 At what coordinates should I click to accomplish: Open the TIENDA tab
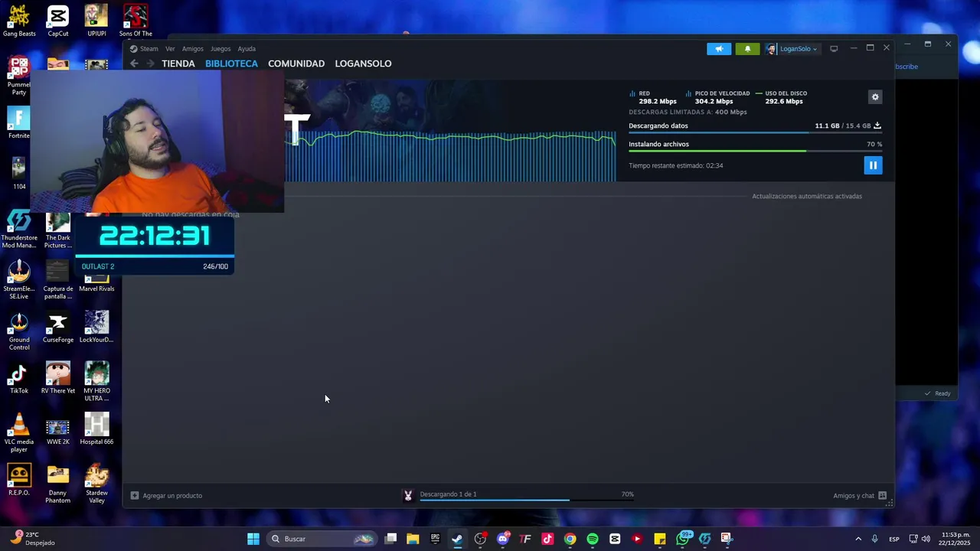[x=178, y=64]
